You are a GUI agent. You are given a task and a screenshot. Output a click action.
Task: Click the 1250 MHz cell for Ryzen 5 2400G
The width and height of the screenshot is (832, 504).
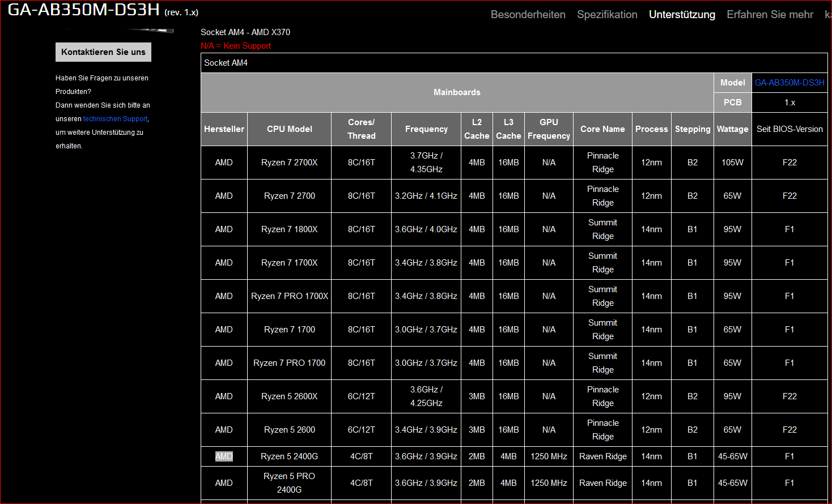tap(549, 456)
